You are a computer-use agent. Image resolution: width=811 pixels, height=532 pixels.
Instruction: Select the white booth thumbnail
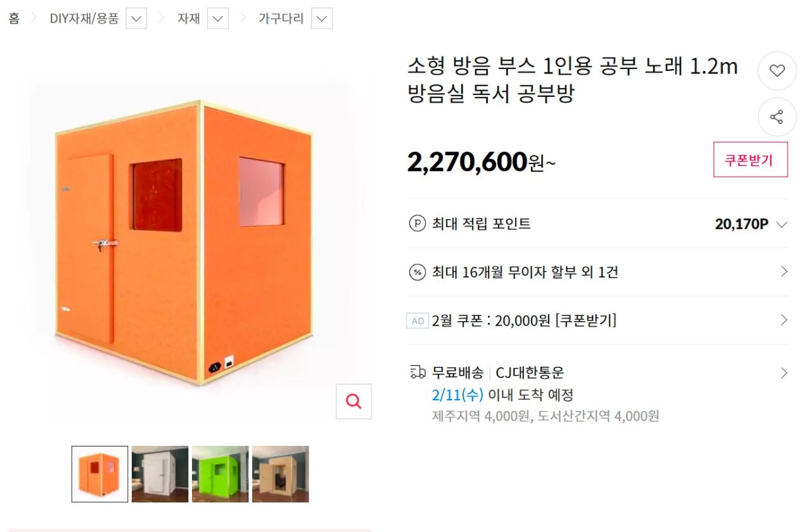pyautogui.click(x=160, y=474)
